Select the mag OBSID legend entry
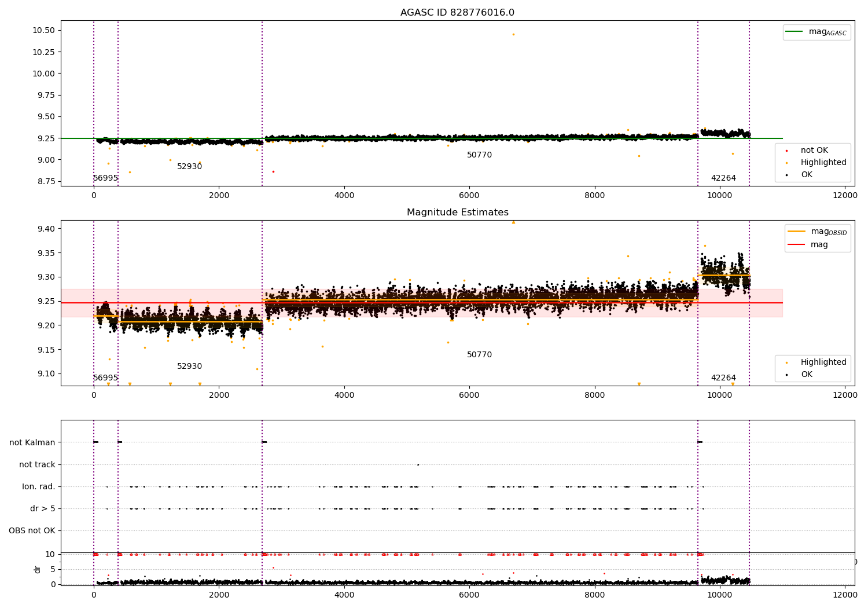 817,232
